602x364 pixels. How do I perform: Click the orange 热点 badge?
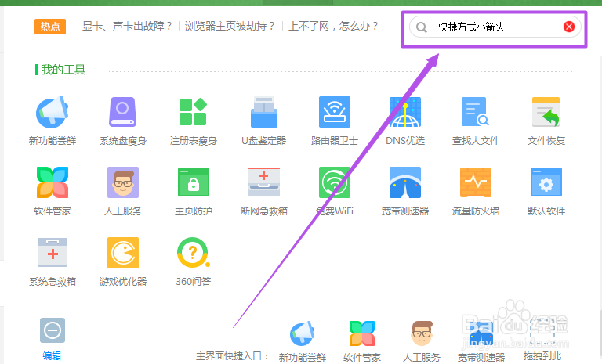coord(50,27)
